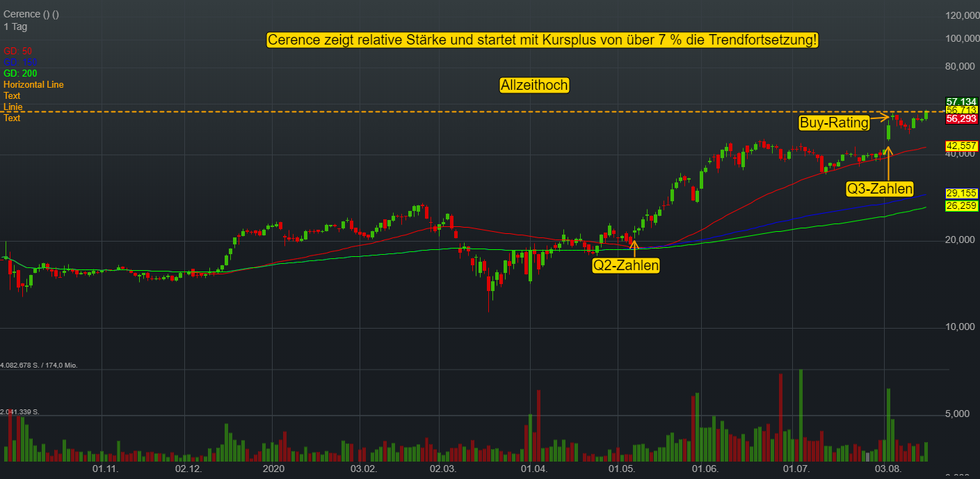Viewport: 980px width, 479px height.
Task: Click the 02.03. date on the time axis
Action: 442,470
